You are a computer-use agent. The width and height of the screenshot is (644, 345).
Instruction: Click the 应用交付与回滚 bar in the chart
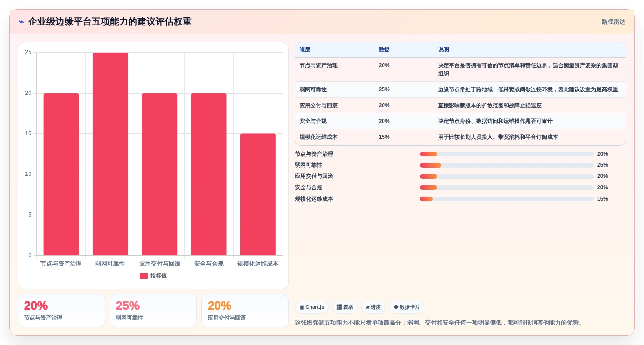[160, 174]
